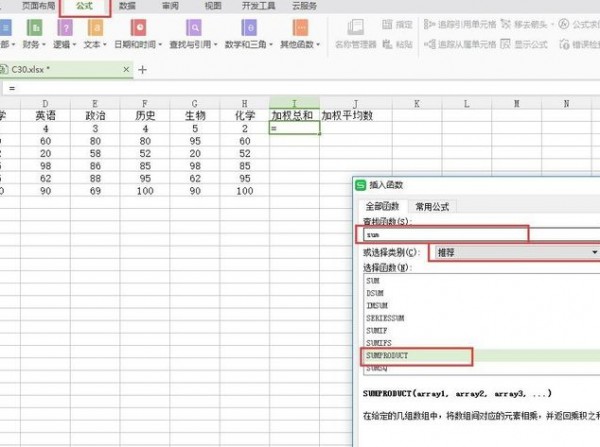
Task: Select SUMPRODUCT in the function list
Action: pyautogui.click(x=481, y=356)
